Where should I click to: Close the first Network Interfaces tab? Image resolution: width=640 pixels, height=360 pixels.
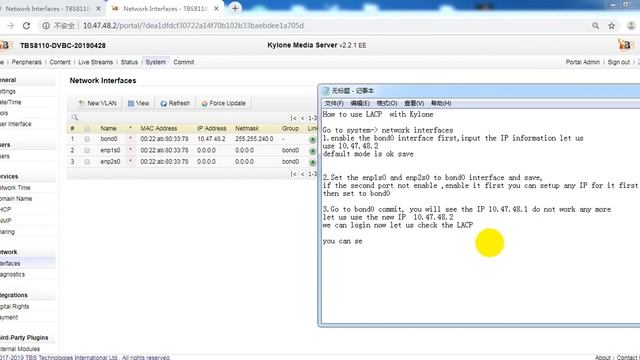(x=98, y=9)
